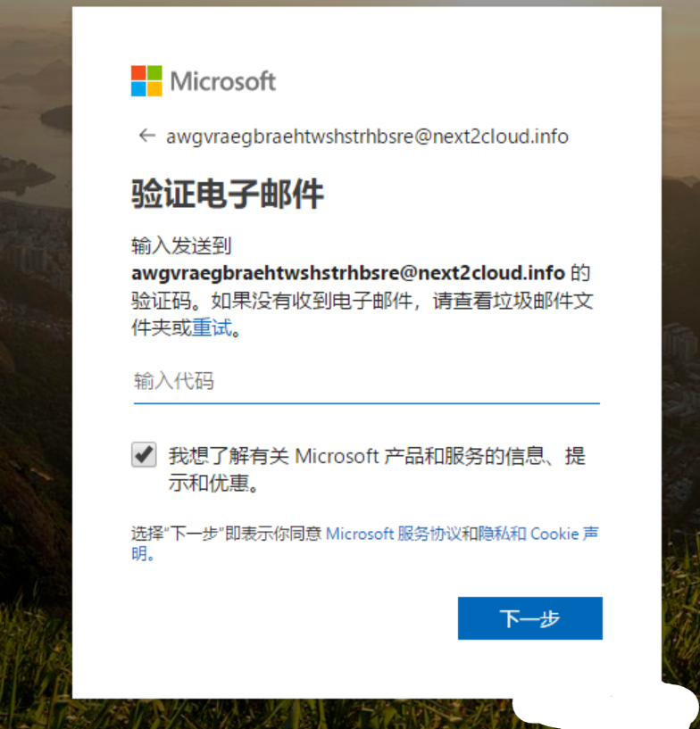Screen dimensions: 700x729
Task: Click the email address next to back arrow
Action: 367,137
